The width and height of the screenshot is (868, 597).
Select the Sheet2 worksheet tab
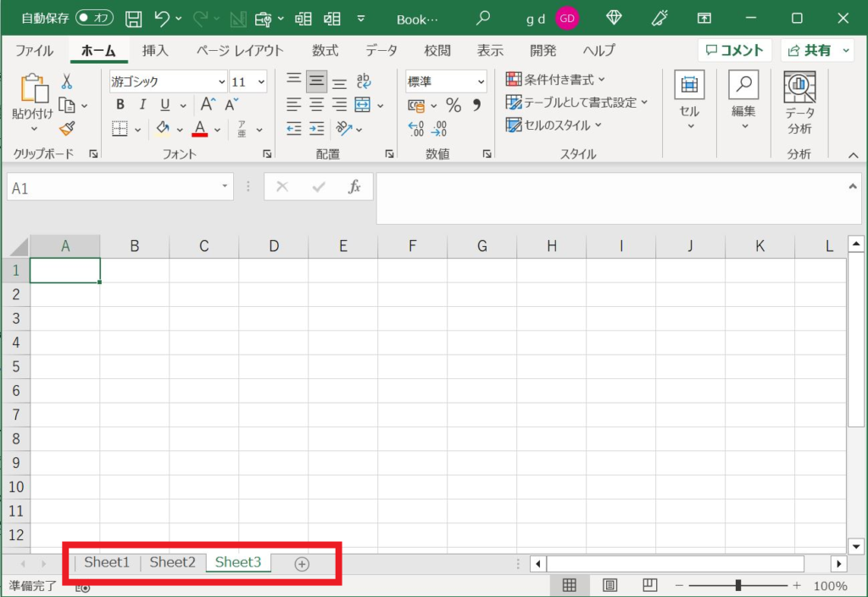tap(172, 562)
